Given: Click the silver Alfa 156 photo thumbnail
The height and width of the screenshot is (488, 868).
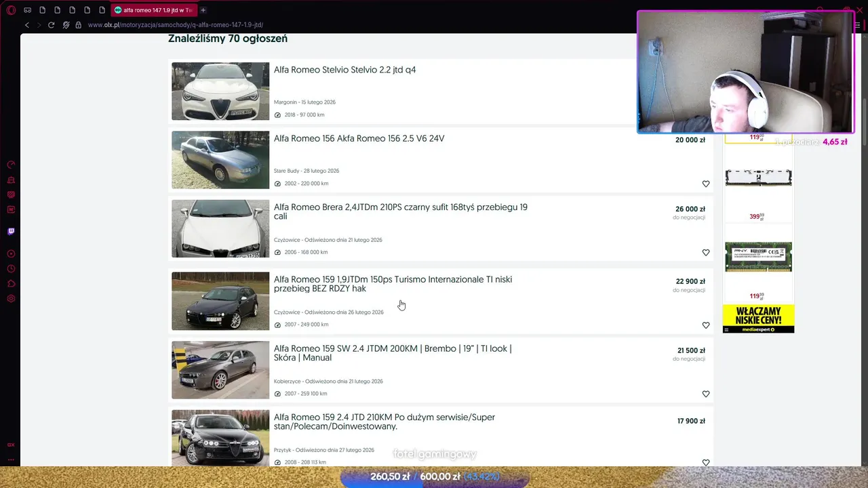Looking at the screenshot, I should click(x=220, y=160).
